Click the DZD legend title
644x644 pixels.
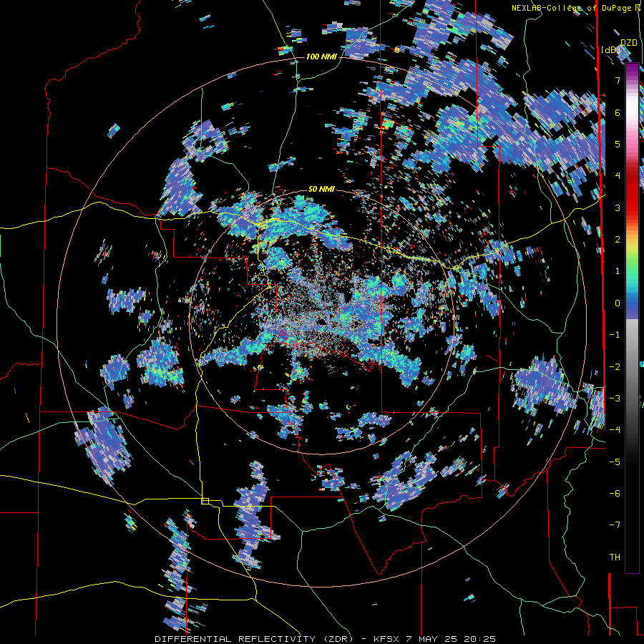point(629,43)
